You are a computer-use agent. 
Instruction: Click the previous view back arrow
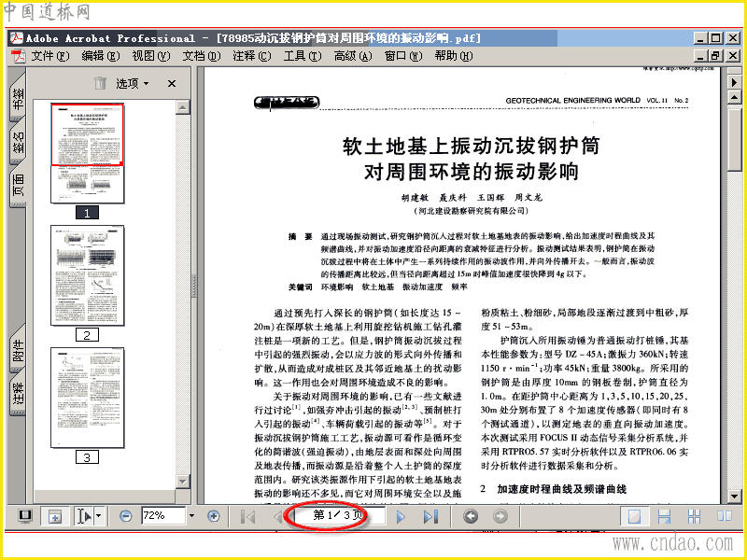[471, 516]
